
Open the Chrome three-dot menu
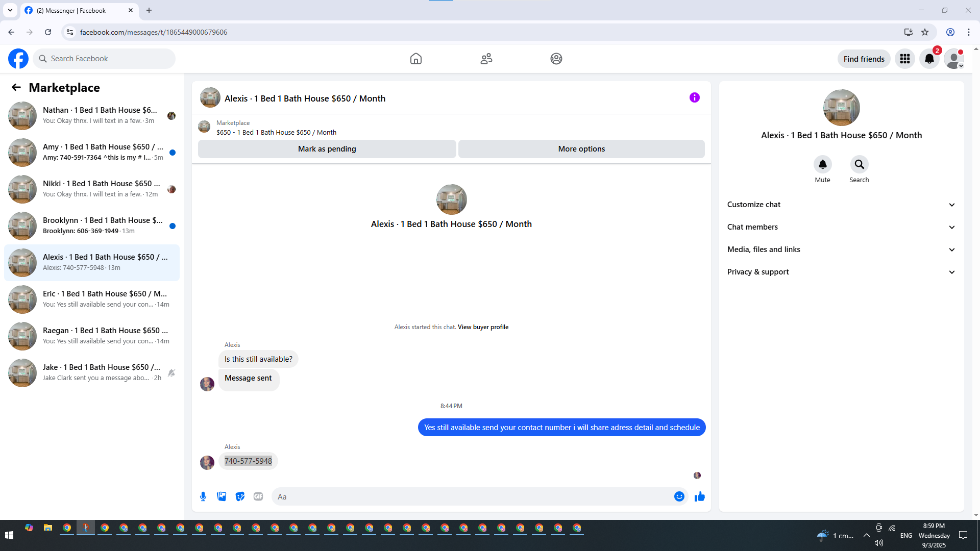click(969, 32)
